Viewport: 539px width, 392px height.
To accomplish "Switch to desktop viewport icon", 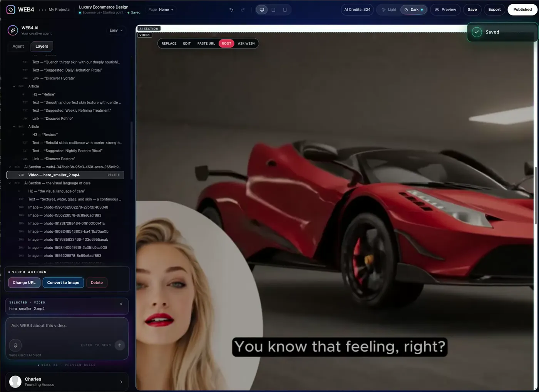I will [x=262, y=10].
